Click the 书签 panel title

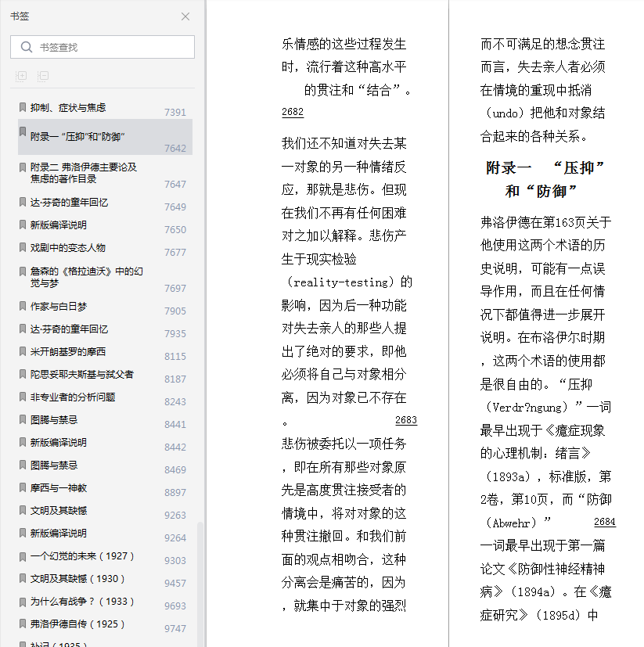pyautogui.click(x=20, y=16)
